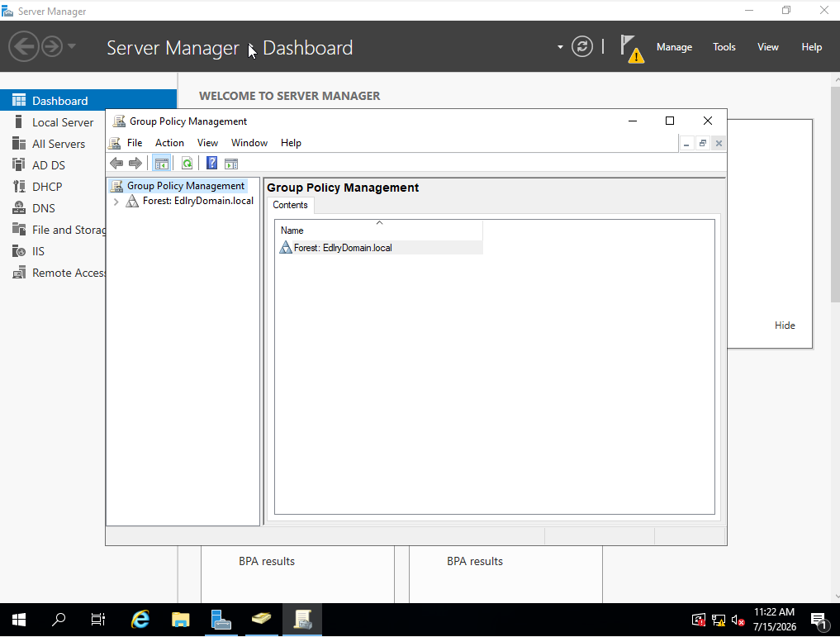Viewport: 840px width, 637px height.
Task: Open the blue Help icon in GPMC toolbar
Action: point(212,164)
